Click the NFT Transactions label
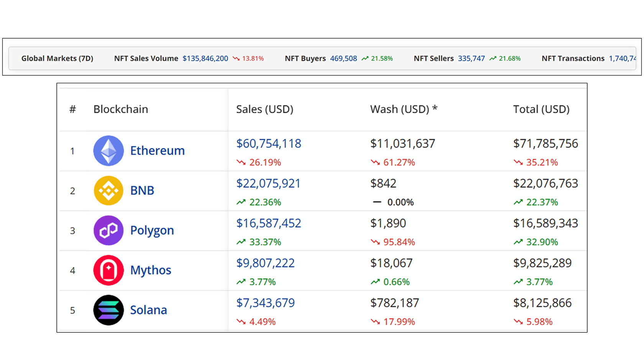 coord(573,58)
